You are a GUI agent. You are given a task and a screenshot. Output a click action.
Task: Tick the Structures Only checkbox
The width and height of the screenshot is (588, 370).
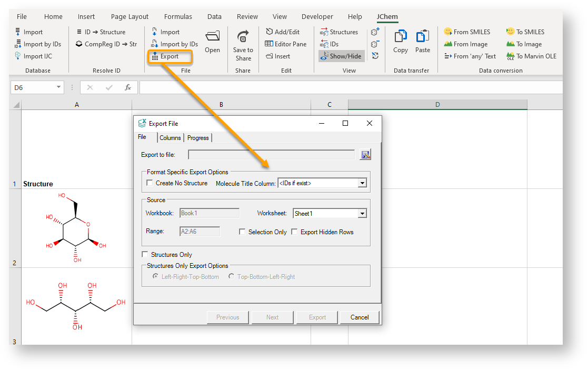(x=145, y=255)
